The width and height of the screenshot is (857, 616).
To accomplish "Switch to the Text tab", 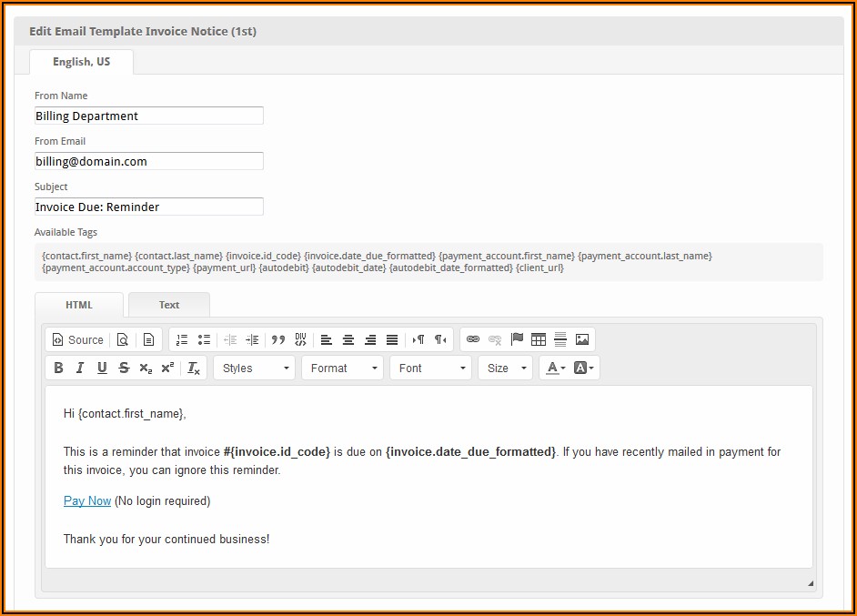I will (x=169, y=305).
